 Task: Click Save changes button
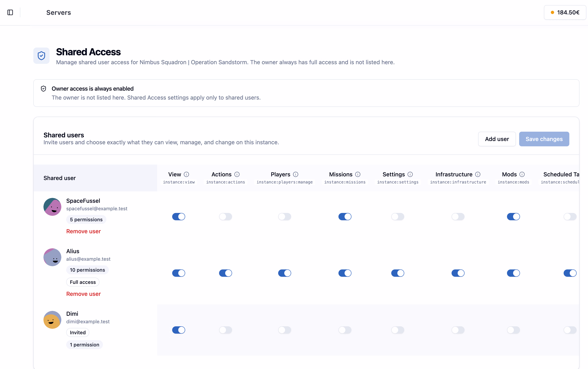tap(544, 139)
